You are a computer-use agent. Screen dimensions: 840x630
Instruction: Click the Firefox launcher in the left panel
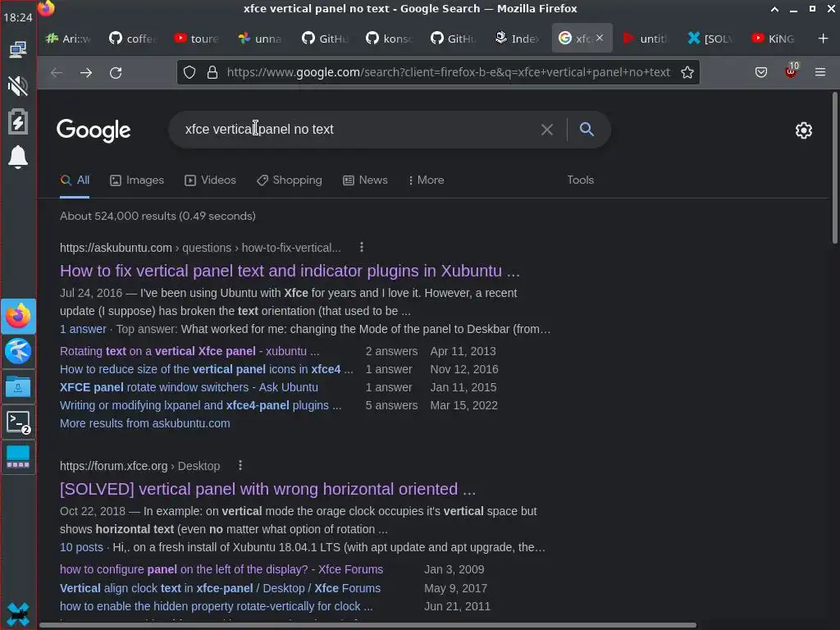tap(18, 316)
